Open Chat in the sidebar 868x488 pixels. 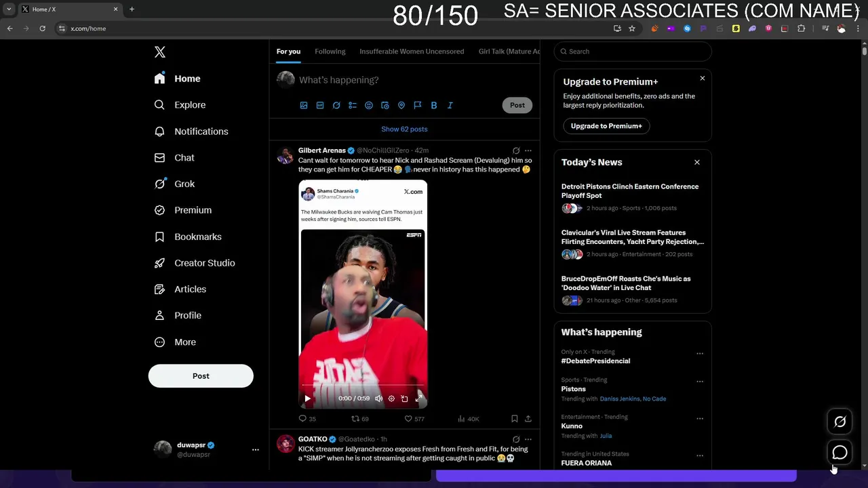pos(174,157)
